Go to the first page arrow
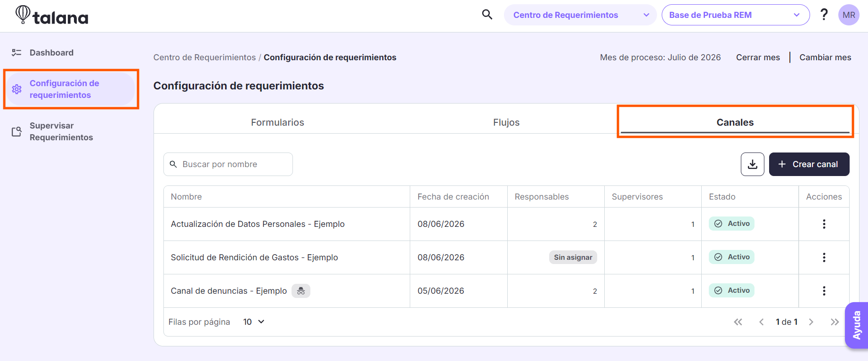Image resolution: width=868 pixels, height=361 pixels. click(738, 322)
